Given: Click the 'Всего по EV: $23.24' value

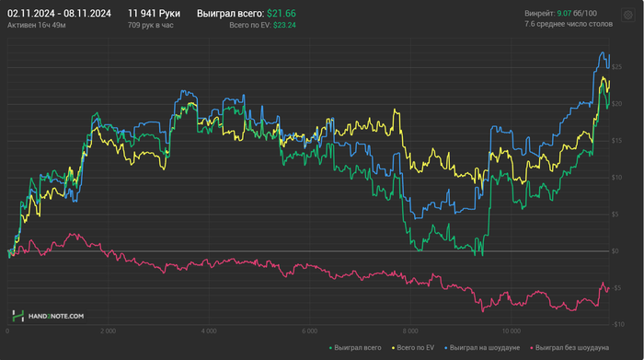Looking at the screenshot, I should pos(262,25).
